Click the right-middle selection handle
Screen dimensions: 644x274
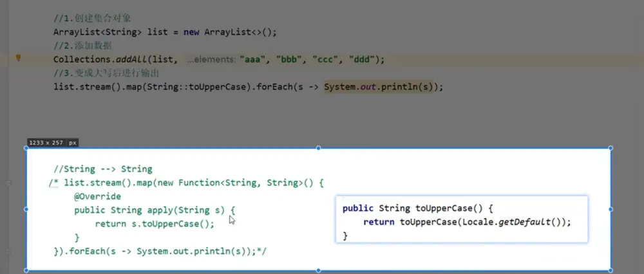point(611,209)
